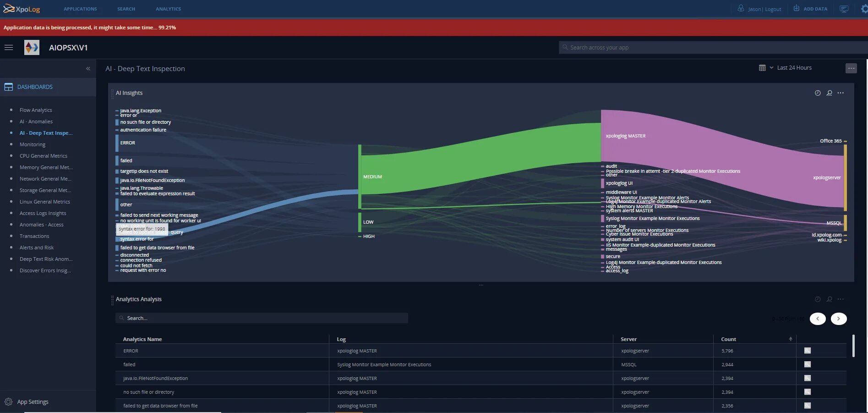This screenshot has height=413, width=868.
Task: Click the ADD DATA link
Action: click(815, 9)
